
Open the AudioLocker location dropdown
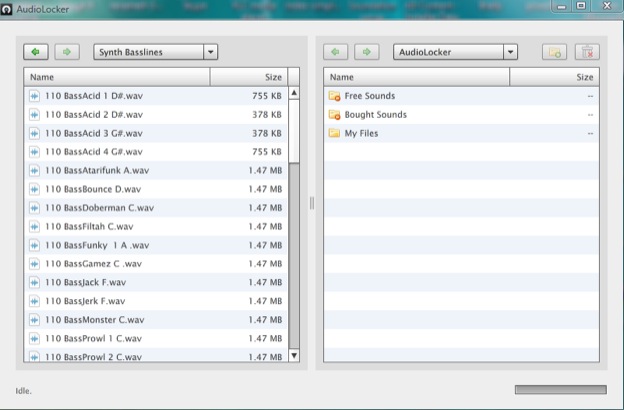coord(455,52)
